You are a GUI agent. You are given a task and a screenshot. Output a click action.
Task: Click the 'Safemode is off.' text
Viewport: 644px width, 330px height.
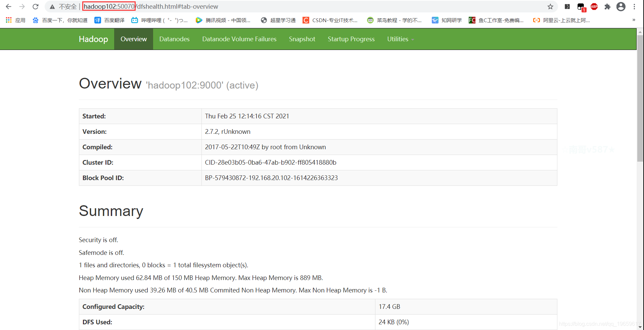(101, 253)
